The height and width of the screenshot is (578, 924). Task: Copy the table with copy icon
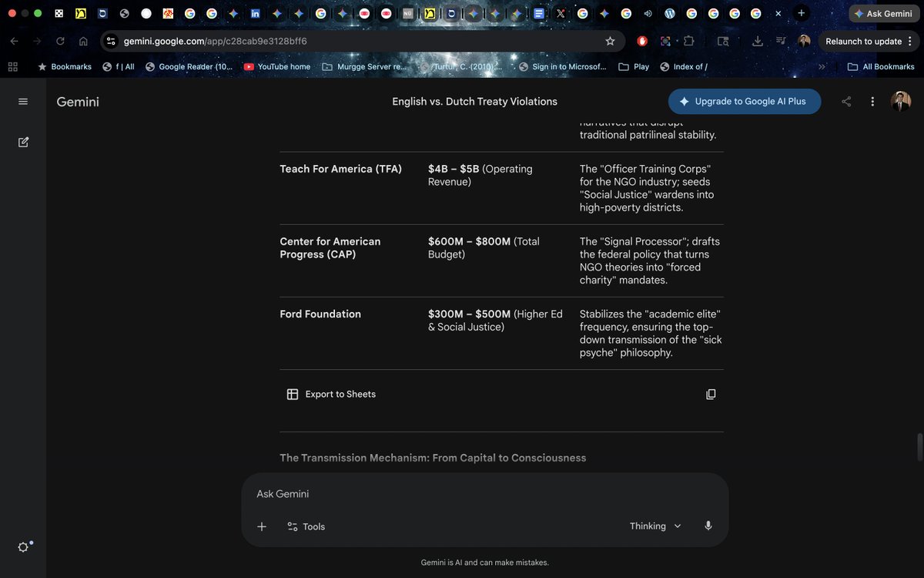pos(711,394)
